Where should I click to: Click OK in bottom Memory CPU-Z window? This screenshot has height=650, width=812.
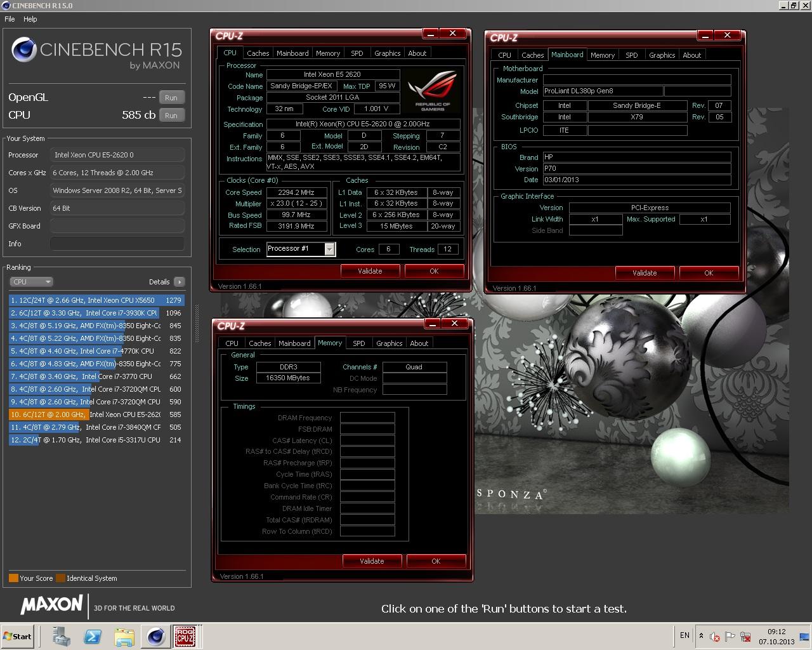click(436, 561)
